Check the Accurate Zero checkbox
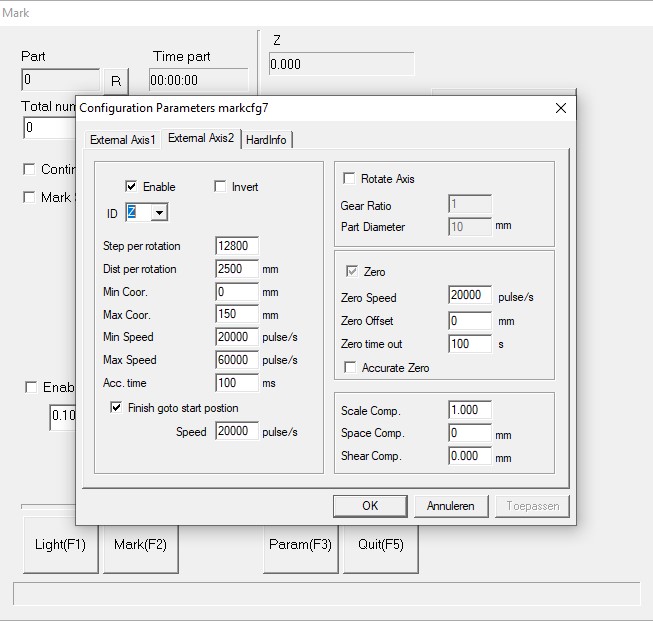The width and height of the screenshot is (653, 621). point(349,368)
